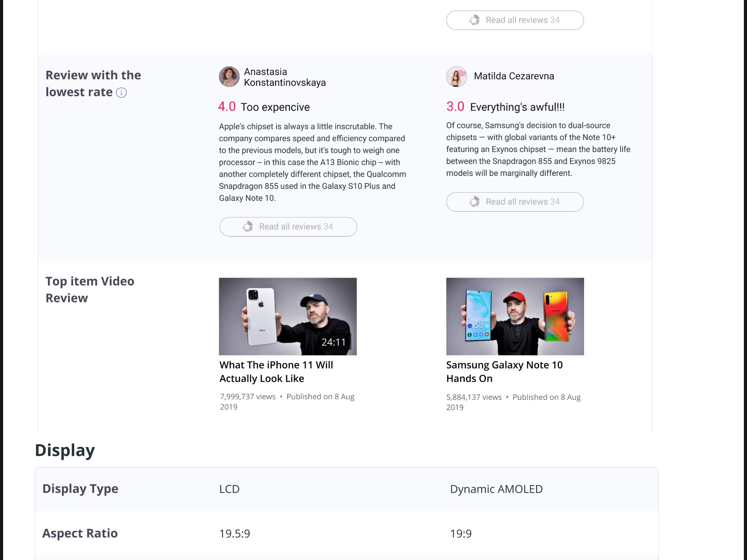This screenshot has height=560, width=747.
Task: Click the 24:11 duration badge on video
Action: (333, 342)
